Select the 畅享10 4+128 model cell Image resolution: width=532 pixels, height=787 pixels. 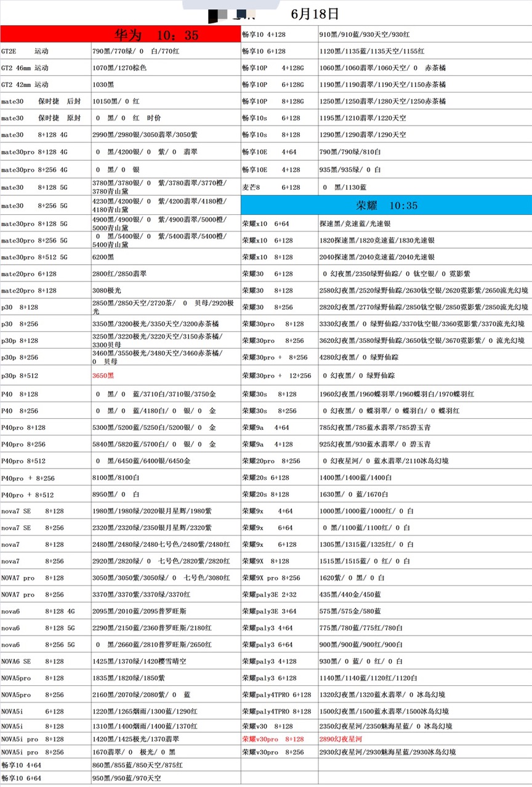(x=280, y=34)
